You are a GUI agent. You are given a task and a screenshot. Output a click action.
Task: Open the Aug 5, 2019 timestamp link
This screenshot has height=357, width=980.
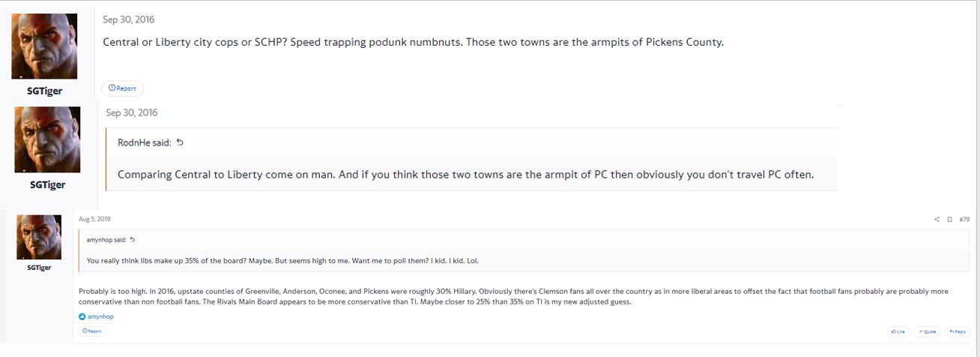pyautogui.click(x=93, y=218)
